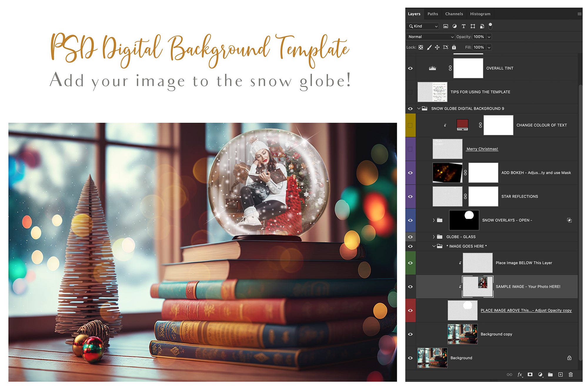The width and height of the screenshot is (588, 392).
Task: Open the Histogram tab
Action: tap(480, 14)
